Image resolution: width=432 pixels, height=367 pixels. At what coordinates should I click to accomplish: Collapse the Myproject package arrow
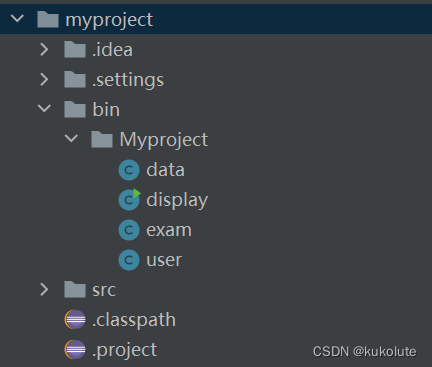tap(71, 138)
